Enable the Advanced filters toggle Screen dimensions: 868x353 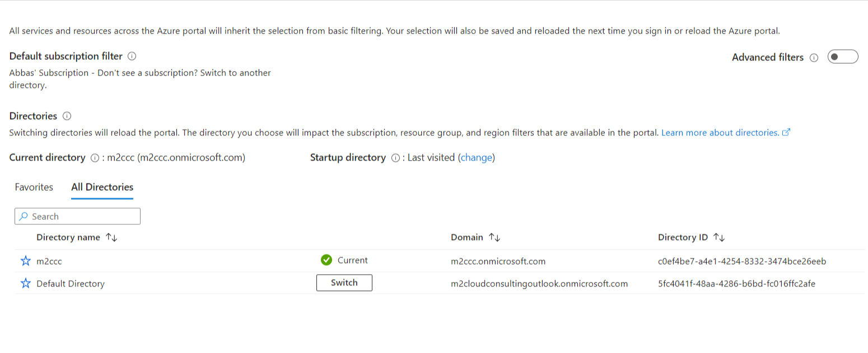843,57
